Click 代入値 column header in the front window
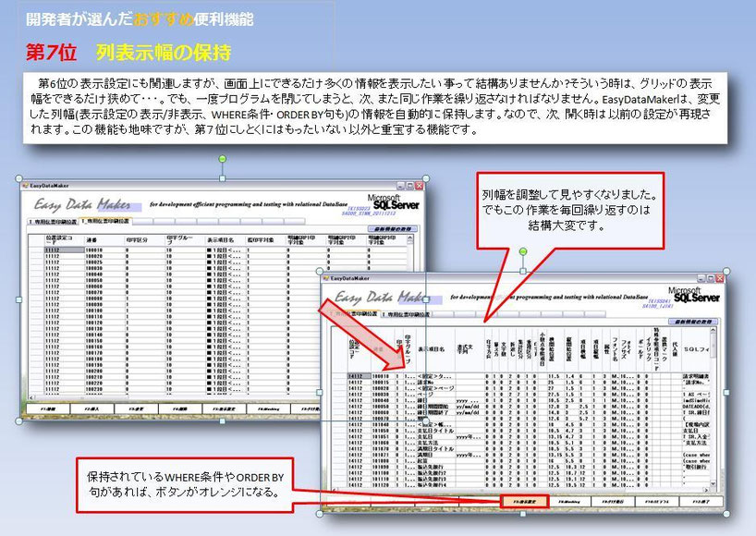Viewport: 756px width, 536px height. tap(674, 349)
